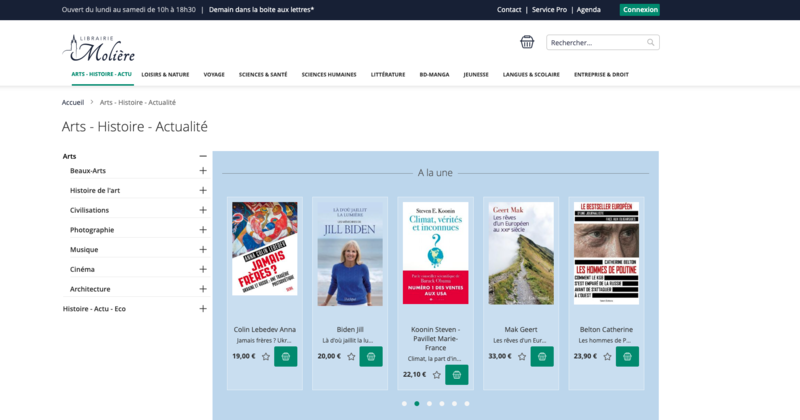Favorite star for Mak Geert book
The width and height of the screenshot is (800, 420).
click(x=522, y=357)
